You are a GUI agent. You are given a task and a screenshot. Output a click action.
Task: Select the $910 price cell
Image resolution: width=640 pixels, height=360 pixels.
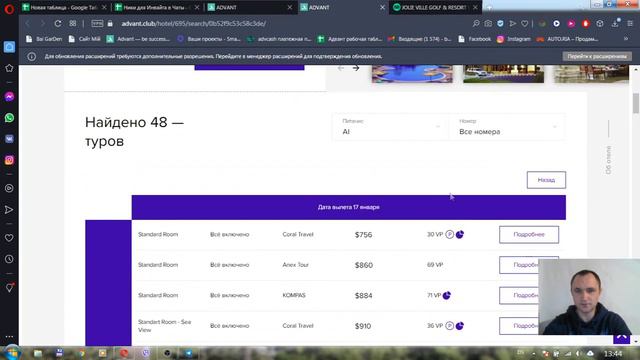[363, 326]
